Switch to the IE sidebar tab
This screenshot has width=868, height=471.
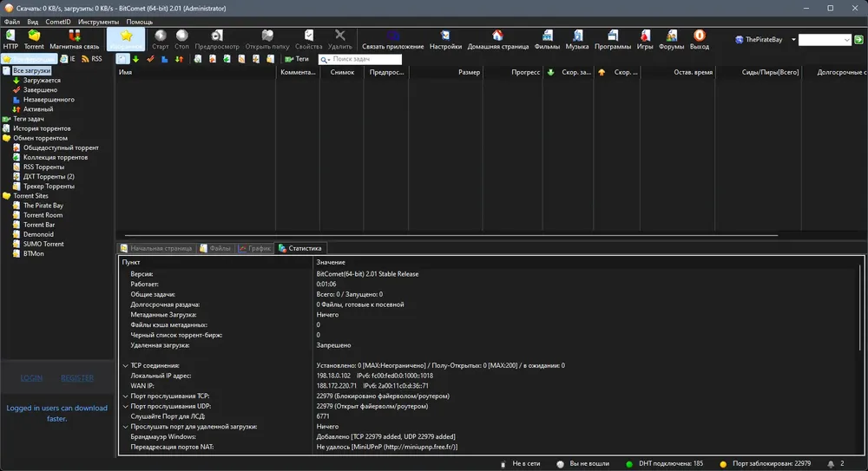pyautogui.click(x=68, y=59)
